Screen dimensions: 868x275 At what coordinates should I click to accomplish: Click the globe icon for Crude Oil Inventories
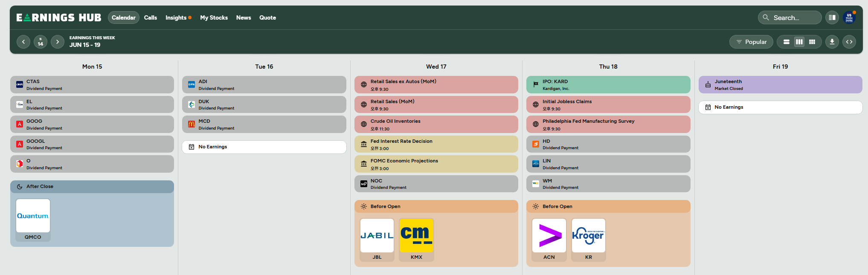(x=364, y=124)
